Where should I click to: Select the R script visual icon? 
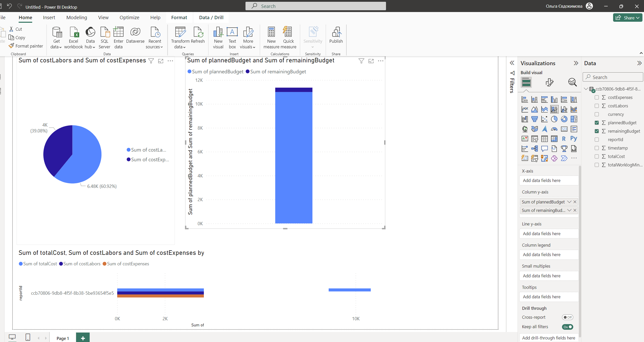click(x=565, y=139)
